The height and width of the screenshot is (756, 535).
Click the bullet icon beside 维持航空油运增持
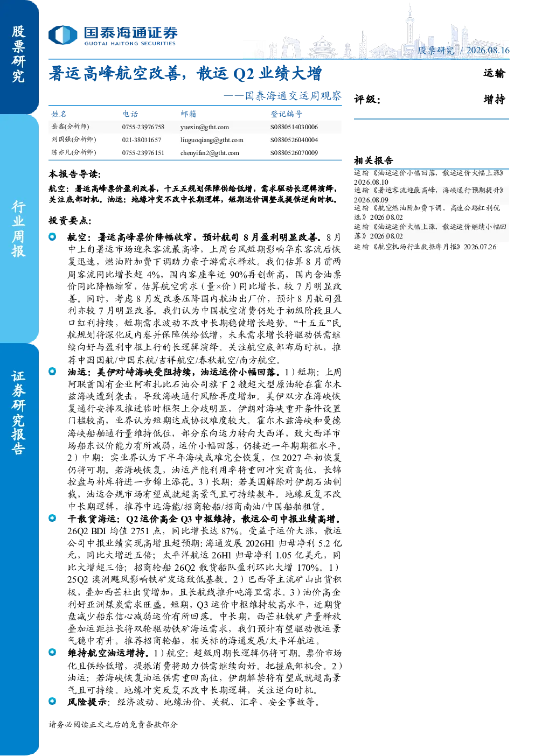[52, 653]
